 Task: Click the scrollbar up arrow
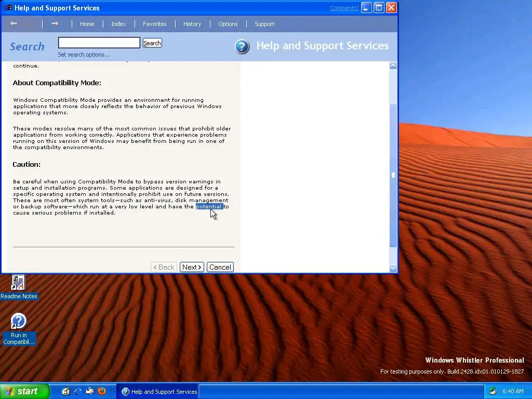click(x=393, y=65)
